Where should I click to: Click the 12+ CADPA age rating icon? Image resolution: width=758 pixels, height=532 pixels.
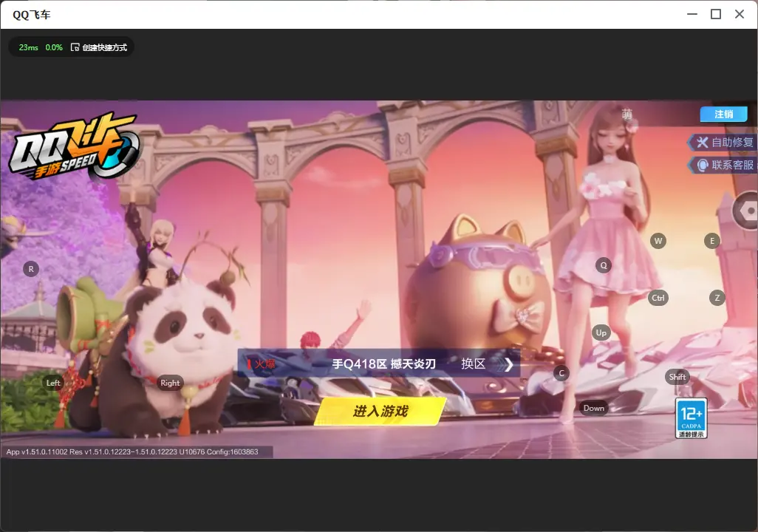[x=692, y=418]
